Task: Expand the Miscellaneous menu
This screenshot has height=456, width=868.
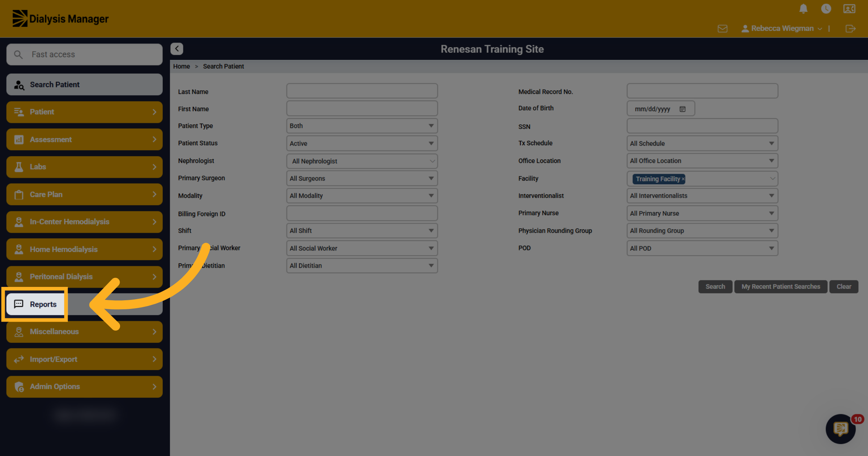Action: point(84,332)
